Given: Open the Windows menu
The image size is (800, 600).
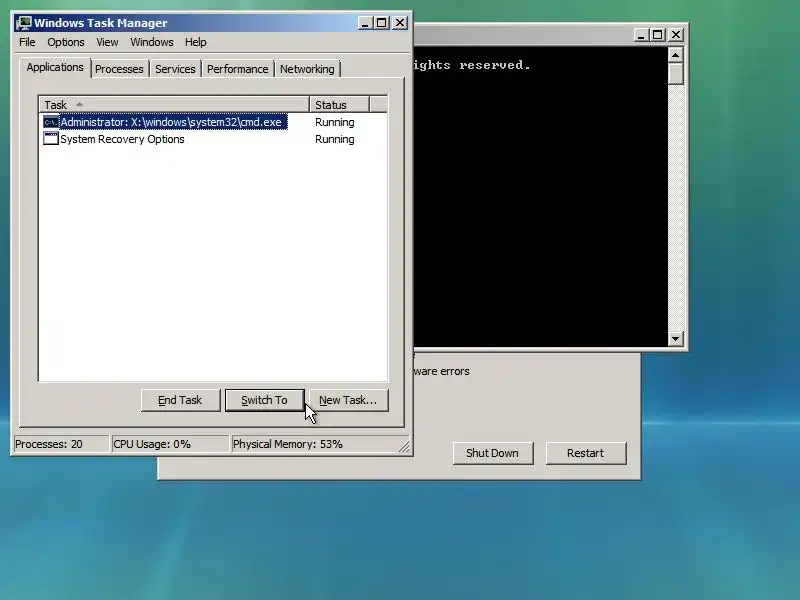Looking at the screenshot, I should (x=152, y=42).
